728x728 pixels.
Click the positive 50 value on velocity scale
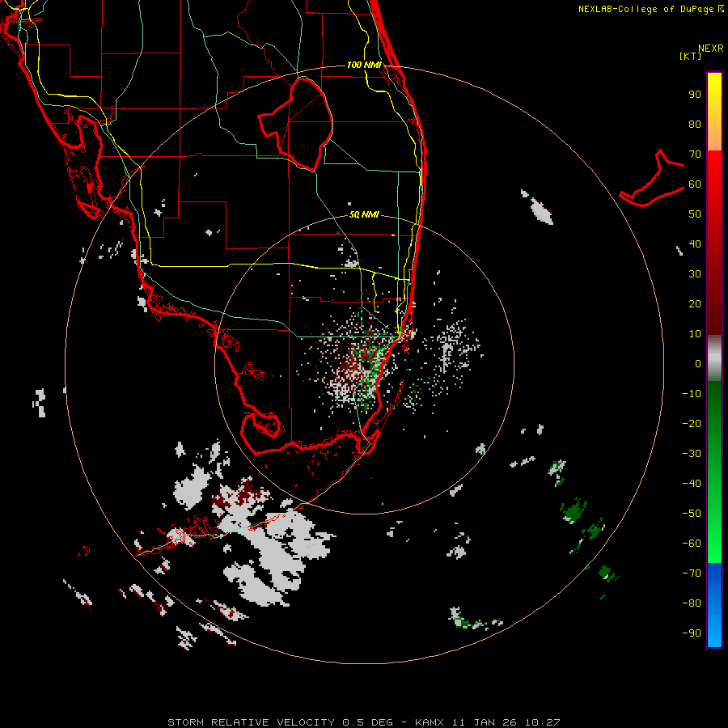695,214
